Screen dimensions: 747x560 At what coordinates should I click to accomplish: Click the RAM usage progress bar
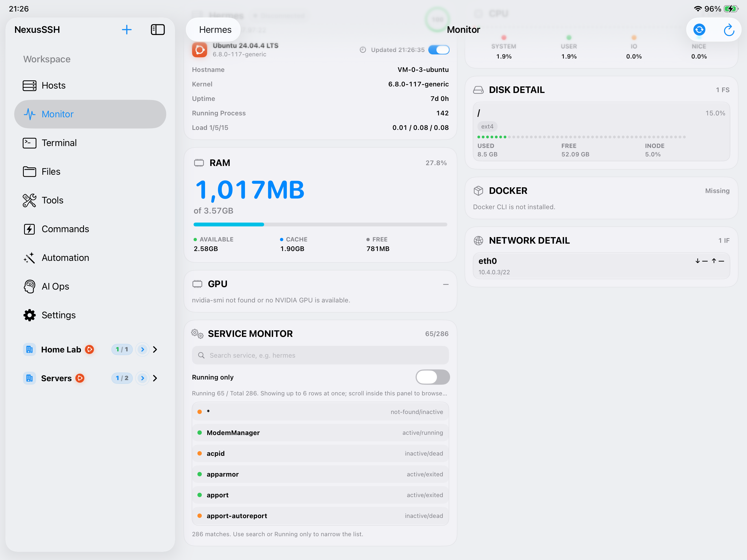pos(320,224)
